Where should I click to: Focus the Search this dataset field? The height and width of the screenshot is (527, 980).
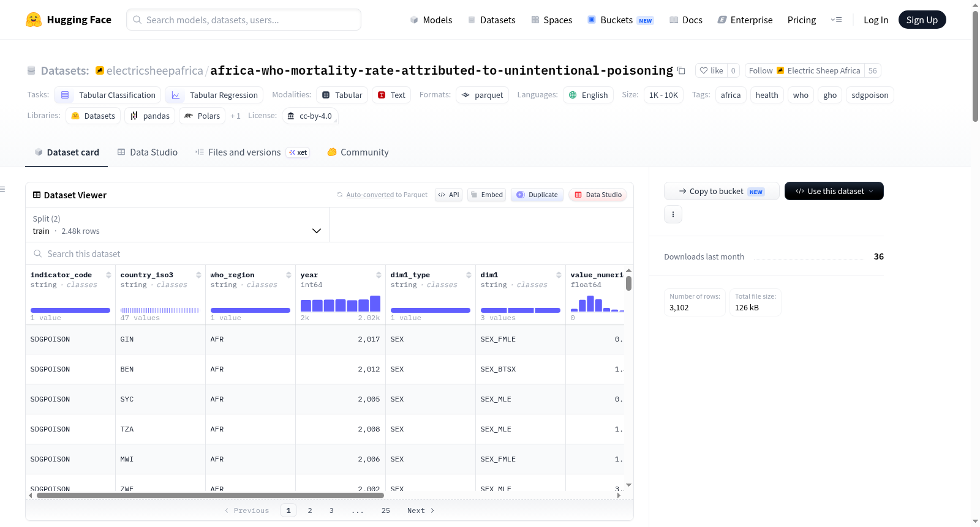330,253
